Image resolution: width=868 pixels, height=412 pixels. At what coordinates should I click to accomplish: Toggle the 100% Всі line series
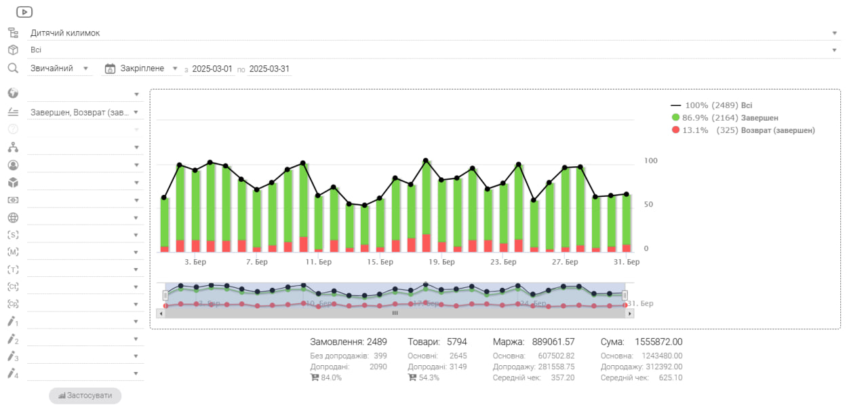711,105
